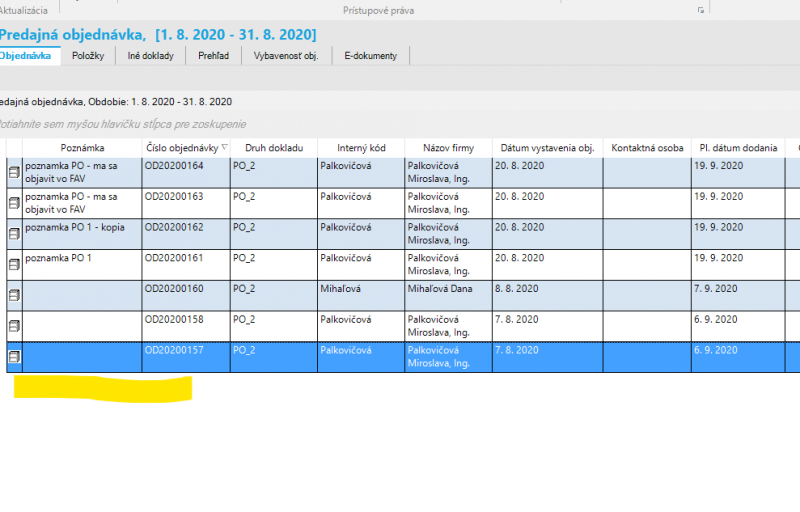Click the 'poznamka PO 1 - kopia' note cell

82,228
